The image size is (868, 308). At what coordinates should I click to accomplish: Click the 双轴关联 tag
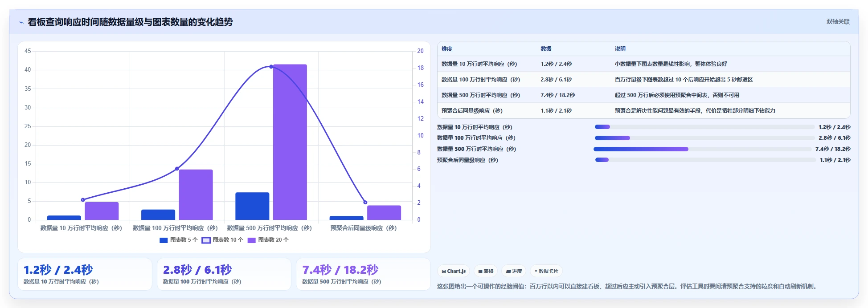coord(838,21)
